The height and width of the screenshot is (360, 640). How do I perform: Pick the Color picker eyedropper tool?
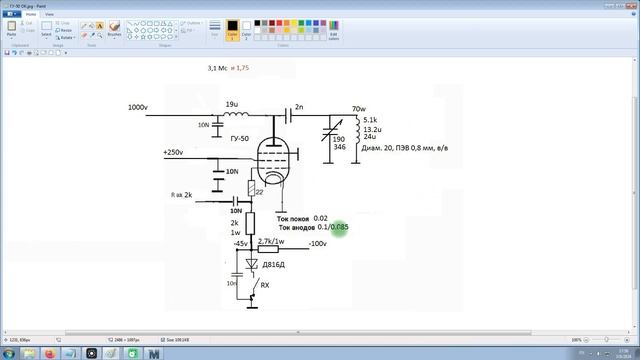click(x=92, y=36)
